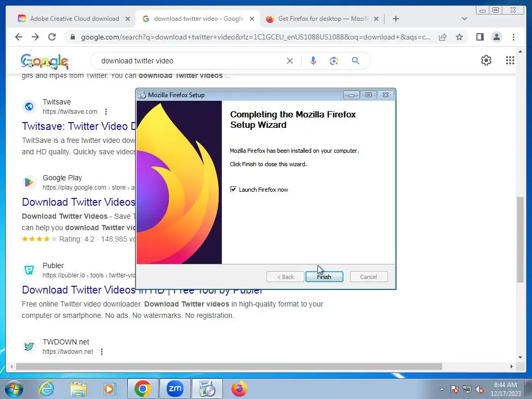Click the horizontal scrollbar thumb in Chrome
This screenshot has width=532, height=399.
(x=229, y=366)
